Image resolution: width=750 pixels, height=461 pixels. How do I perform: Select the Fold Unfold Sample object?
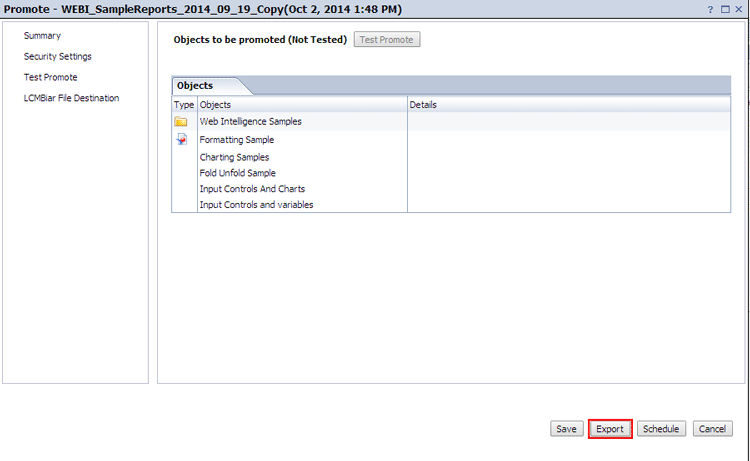point(238,173)
